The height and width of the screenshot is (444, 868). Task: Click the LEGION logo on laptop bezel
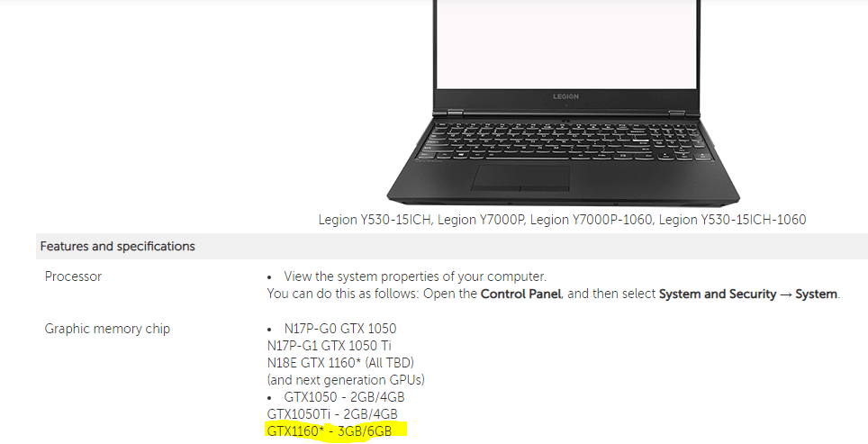pos(565,96)
